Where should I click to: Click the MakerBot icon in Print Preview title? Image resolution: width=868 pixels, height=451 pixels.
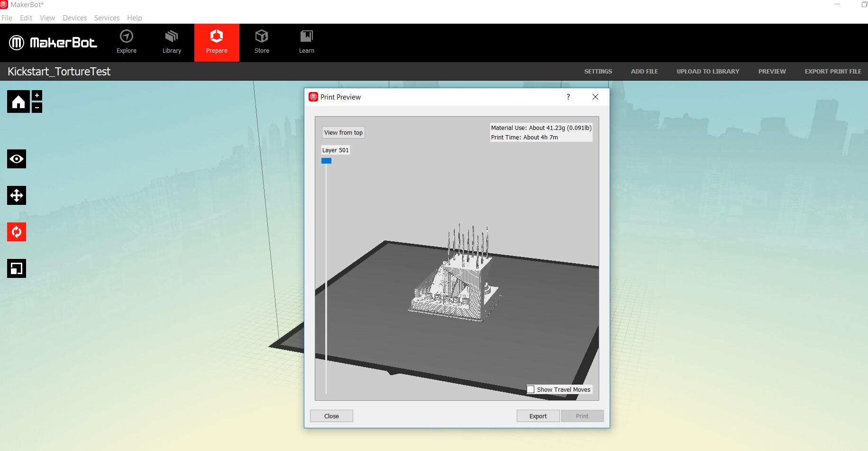pyautogui.click(x=313, y=97)
